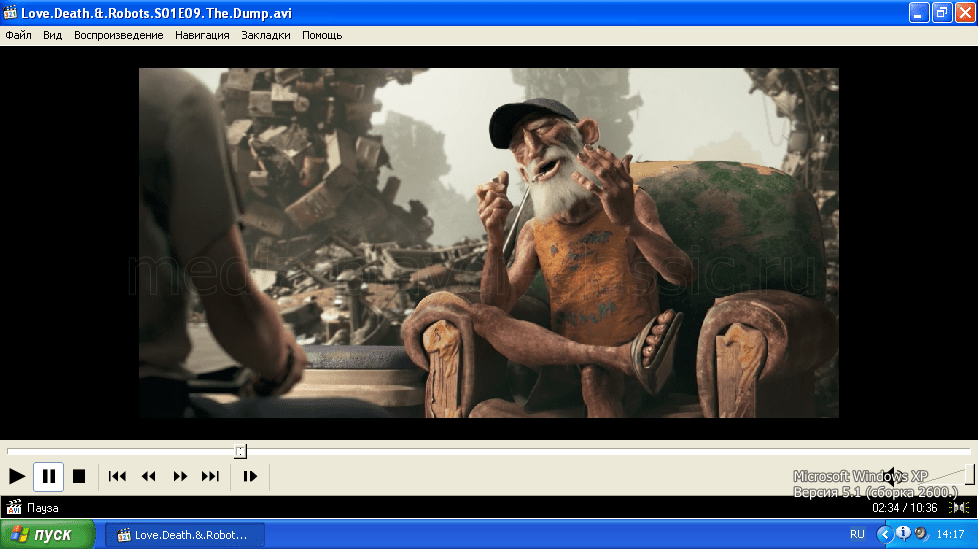Click the rewind (decrease speed) button
978x549 pixels.
148,477
